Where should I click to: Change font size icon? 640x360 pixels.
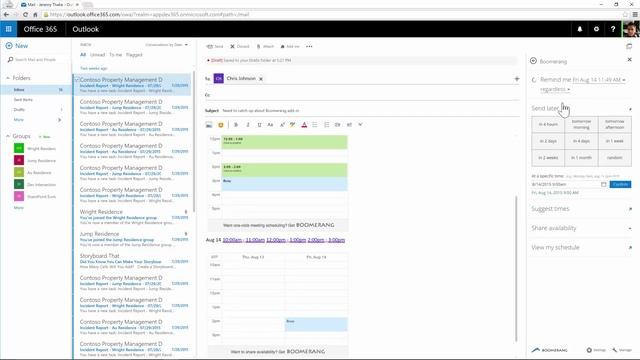click(270, 125)
